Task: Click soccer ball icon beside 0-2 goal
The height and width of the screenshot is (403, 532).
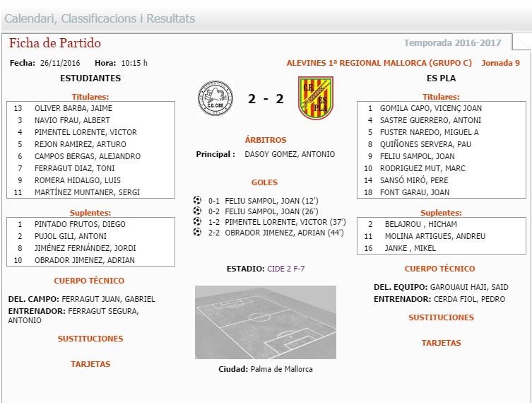Action: pos(197,211)
